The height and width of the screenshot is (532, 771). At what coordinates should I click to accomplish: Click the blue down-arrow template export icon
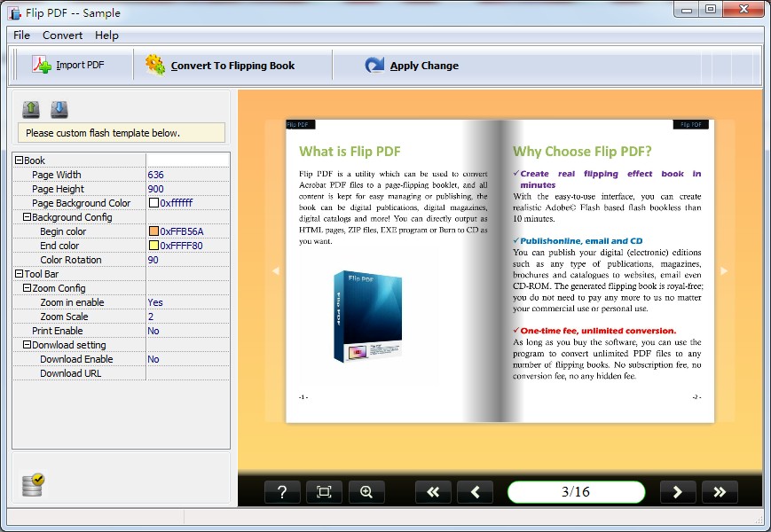coord(59,109)
